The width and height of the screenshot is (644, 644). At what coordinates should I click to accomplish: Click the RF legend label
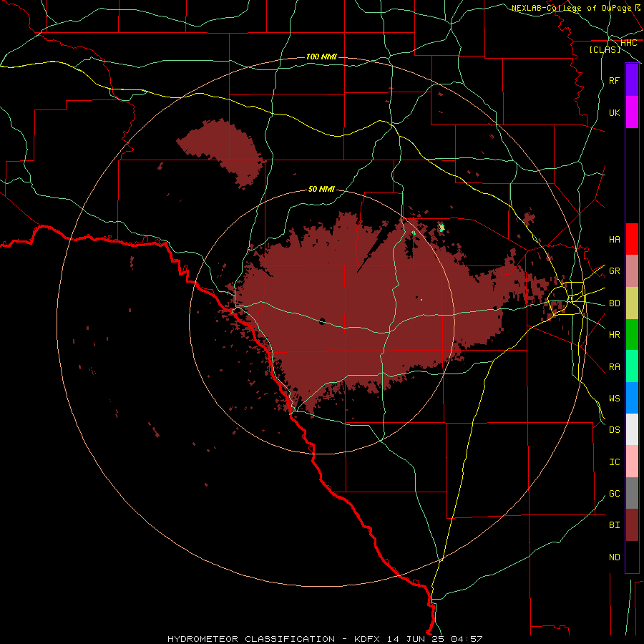pyautogui.click(x=615, y=80)
